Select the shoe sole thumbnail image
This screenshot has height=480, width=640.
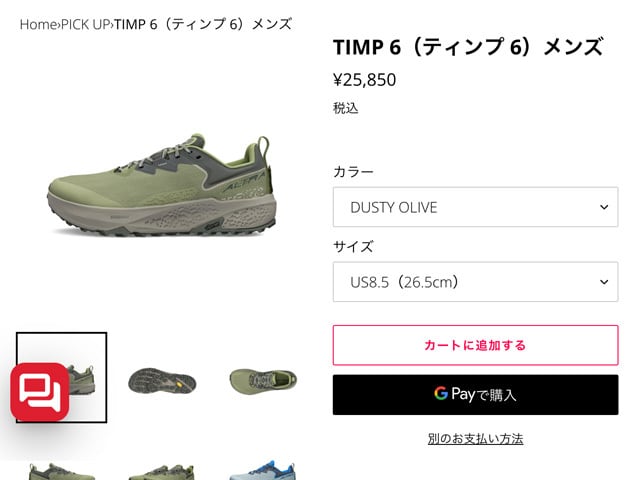coord(162,380)
